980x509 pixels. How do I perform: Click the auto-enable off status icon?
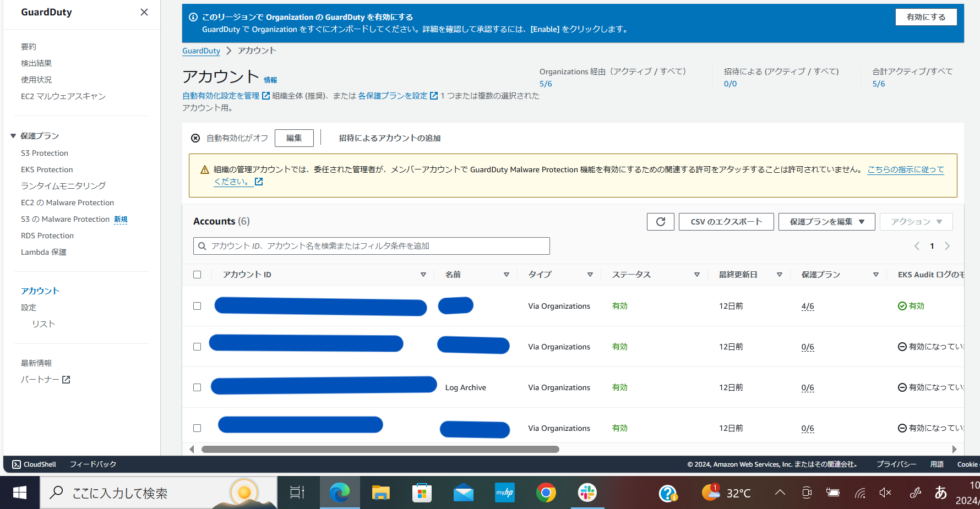195,138
